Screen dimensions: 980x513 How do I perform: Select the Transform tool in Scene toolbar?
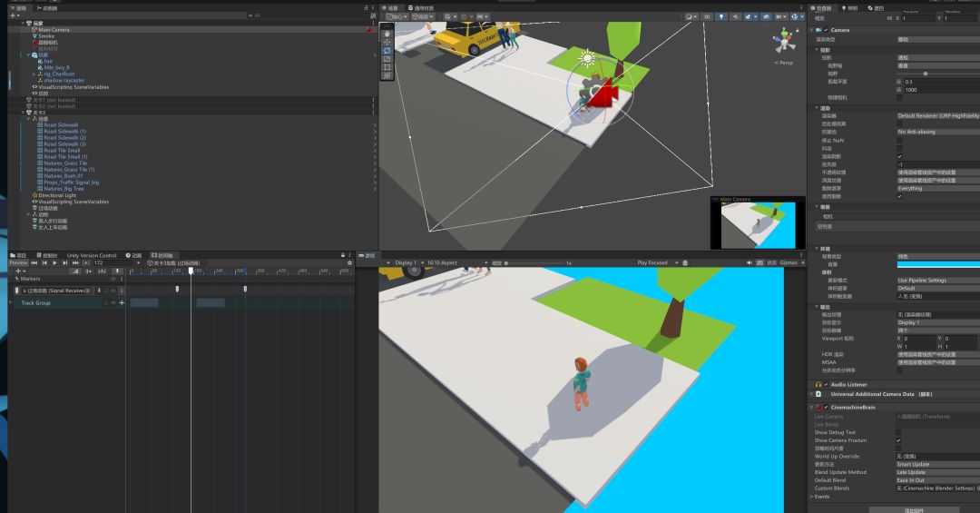pos(387,75)
